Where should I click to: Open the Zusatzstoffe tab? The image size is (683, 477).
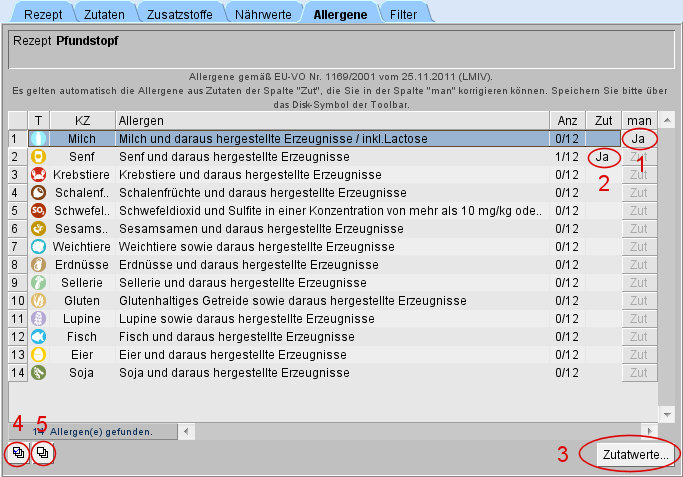tap(179, 14)
